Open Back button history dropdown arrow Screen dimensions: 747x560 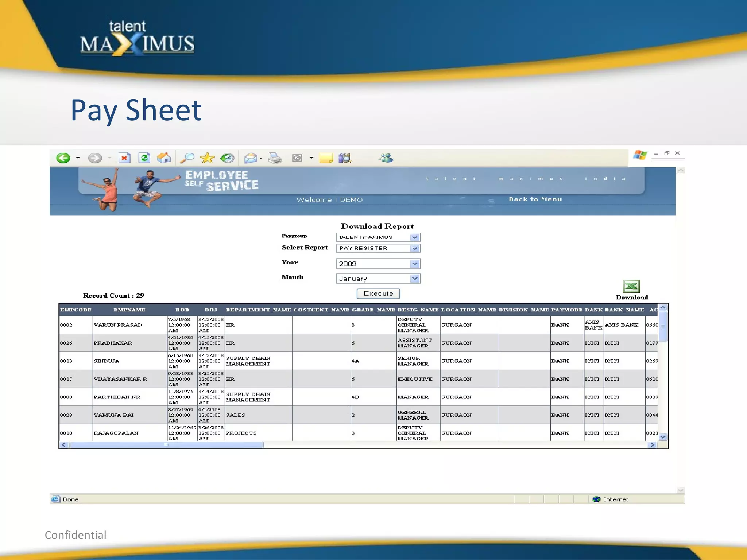(78, 158)
